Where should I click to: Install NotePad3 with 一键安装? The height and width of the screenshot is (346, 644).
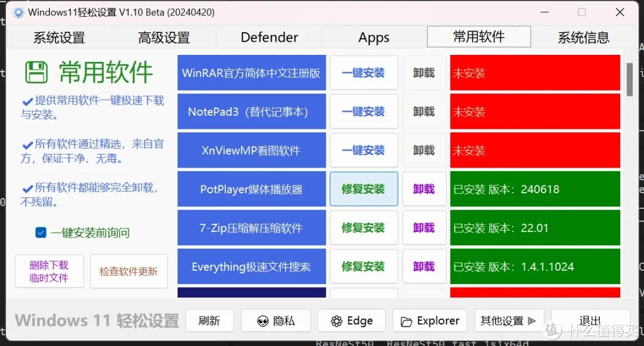tap(364, 112)
